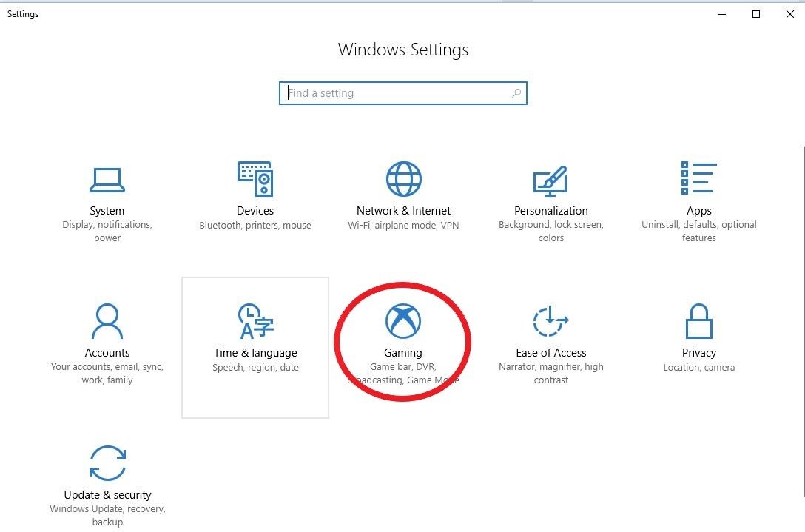Minimize the Settings window
805x532 pixels.
click(x=722, y=14)
